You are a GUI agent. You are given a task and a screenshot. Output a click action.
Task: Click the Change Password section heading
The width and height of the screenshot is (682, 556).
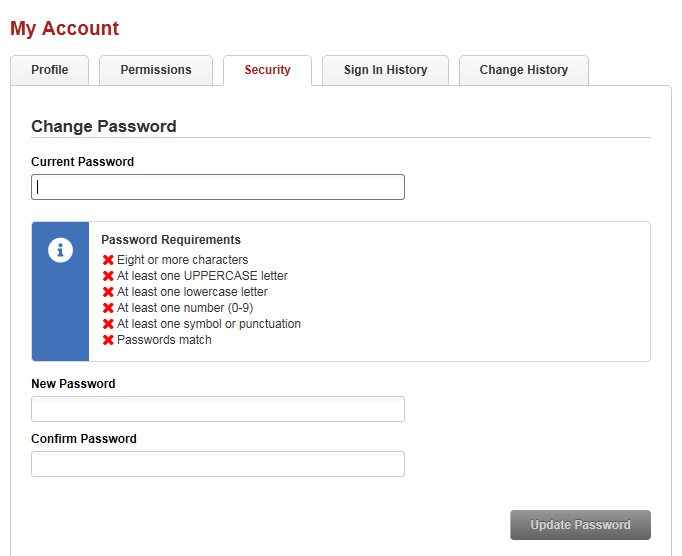(x=104, y=126)
